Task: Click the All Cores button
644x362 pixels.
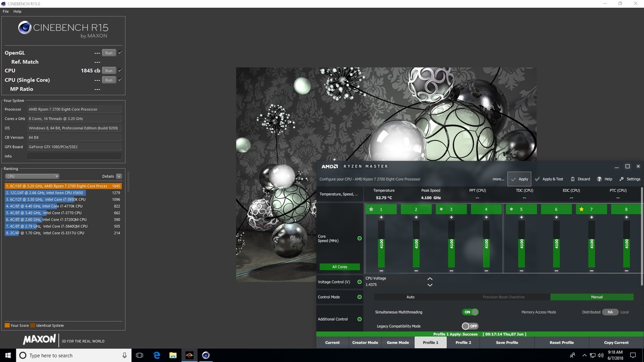Action: [340, 267]
